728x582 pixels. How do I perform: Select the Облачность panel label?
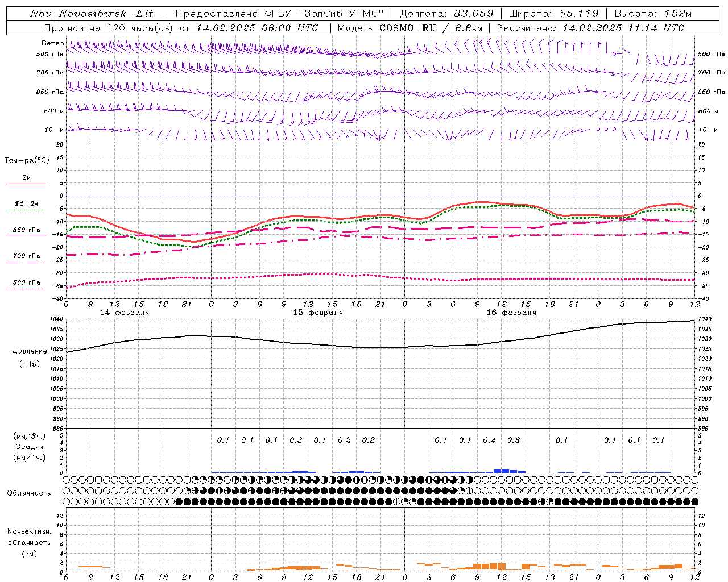tap(29, 493)
